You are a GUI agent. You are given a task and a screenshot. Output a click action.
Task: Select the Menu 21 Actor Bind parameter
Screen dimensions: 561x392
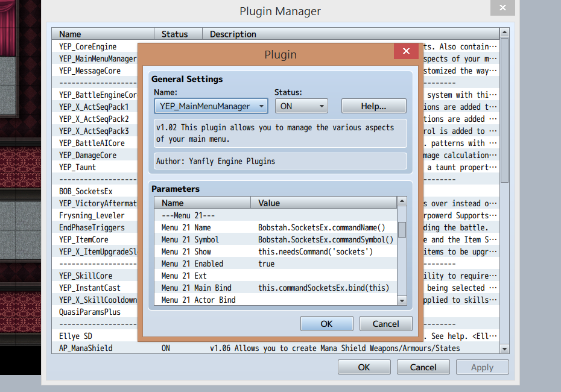276,300
